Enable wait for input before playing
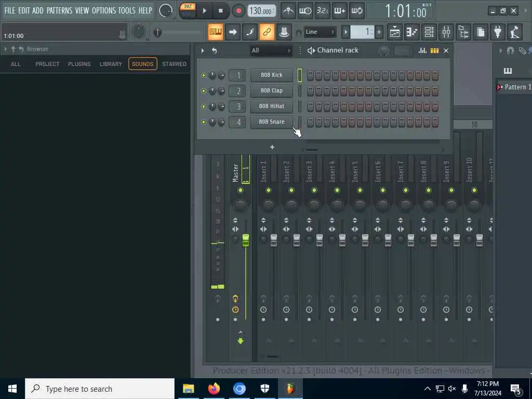 [305, 11]
